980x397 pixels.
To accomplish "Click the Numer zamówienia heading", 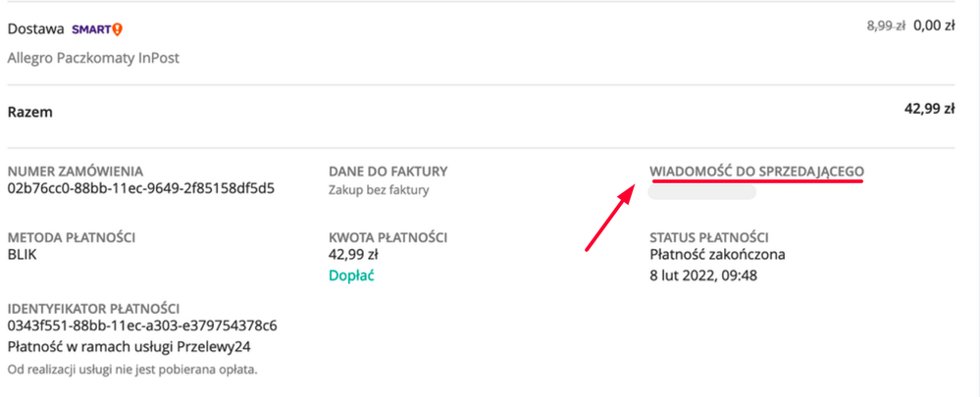I will coord(75,172).
